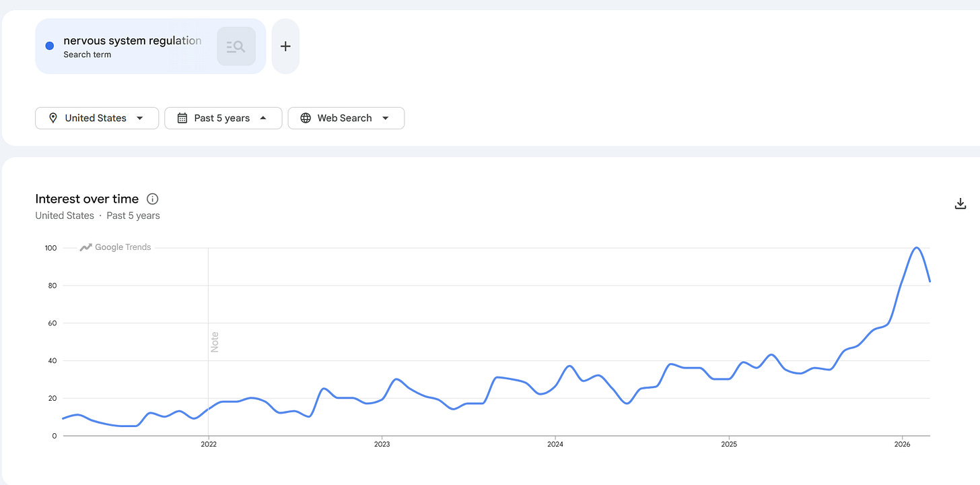The width and height of the screenshot is (980, 485).
Task: Click the 2023 label on the time axis
Action: pos(382,445)
